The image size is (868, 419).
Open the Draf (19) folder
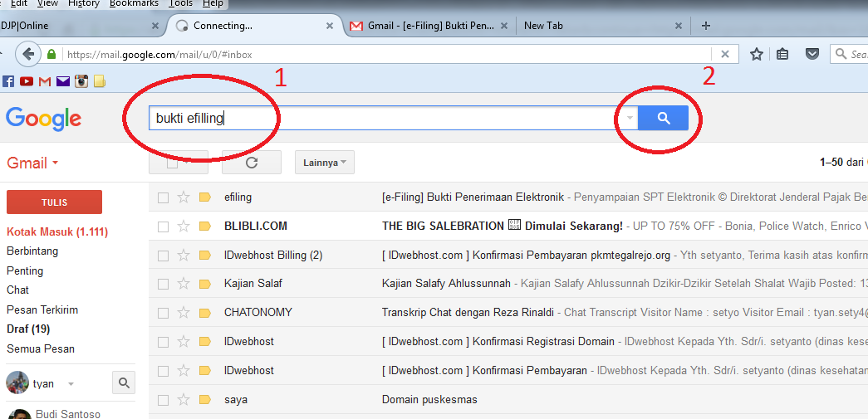(28, 329)
